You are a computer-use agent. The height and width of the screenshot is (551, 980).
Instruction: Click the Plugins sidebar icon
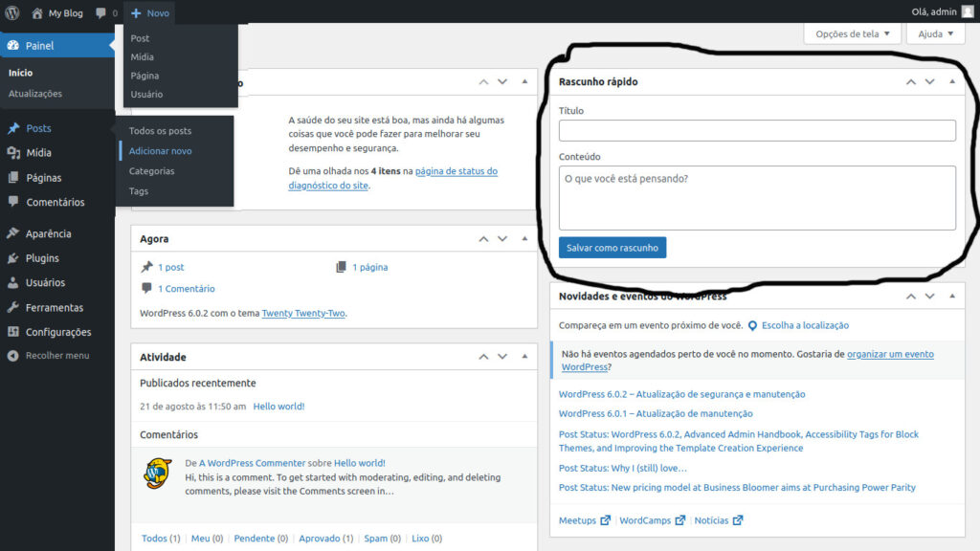pyautogui.click(x=15, y=257)
